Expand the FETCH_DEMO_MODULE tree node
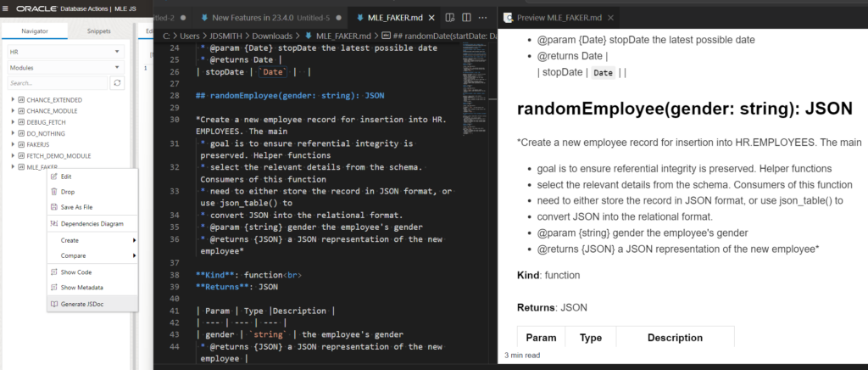The image size is (868, 370). (x=13, y=155)
